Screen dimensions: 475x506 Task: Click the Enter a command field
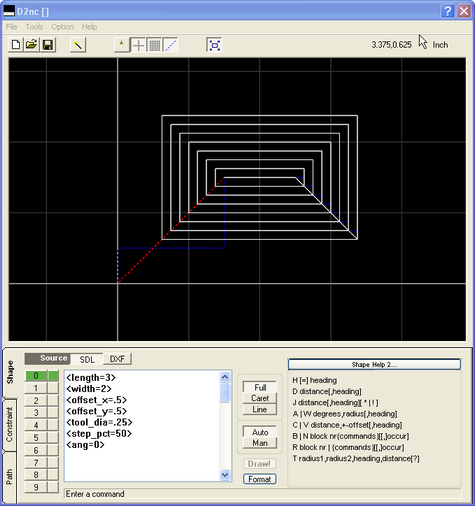[262, 494]
